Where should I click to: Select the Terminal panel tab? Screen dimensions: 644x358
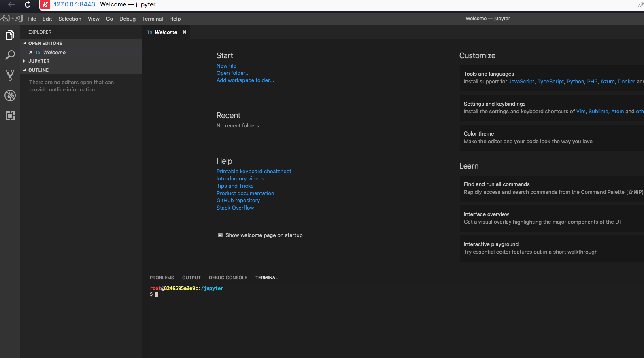pyautogui.click(x=266, y=278)
